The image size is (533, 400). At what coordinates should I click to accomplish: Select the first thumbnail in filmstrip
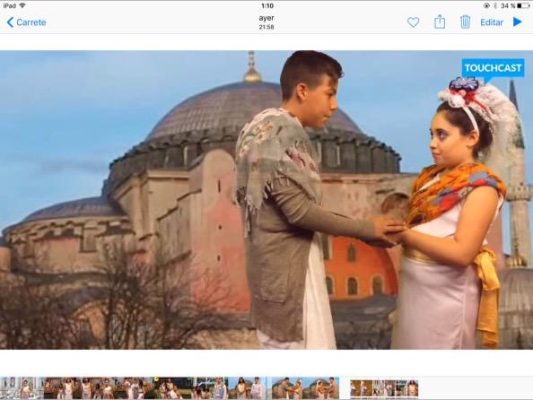[8, 388]
